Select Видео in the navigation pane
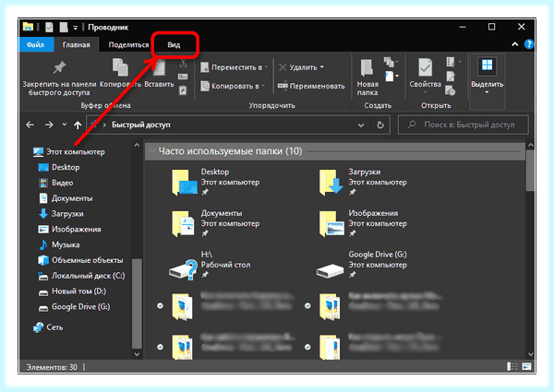The height and width of the screenshot is (392, 554). [55, 183]
